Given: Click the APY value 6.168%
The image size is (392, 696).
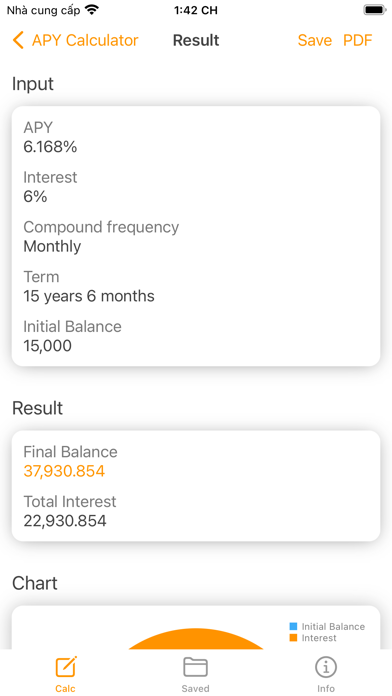Looking at the screenshot, I should pos(50,147).
